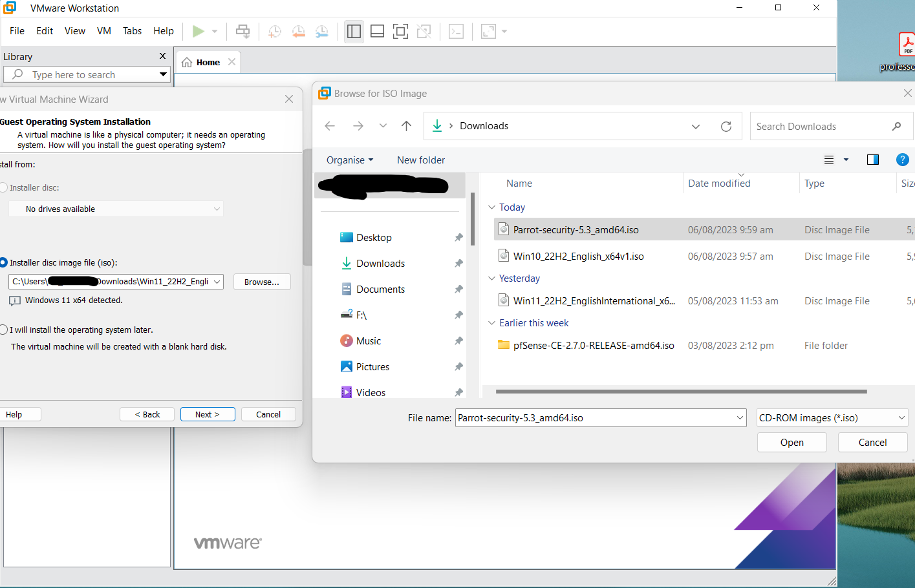Open Library search dropdown arrow
Viewport: 915px width, 588px height.
tap(164, 74)
